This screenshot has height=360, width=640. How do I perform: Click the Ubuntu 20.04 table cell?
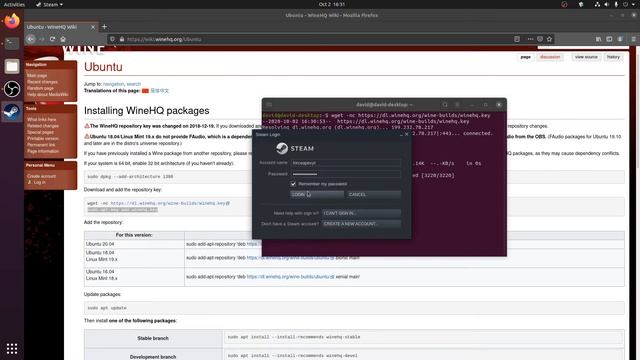134,244
